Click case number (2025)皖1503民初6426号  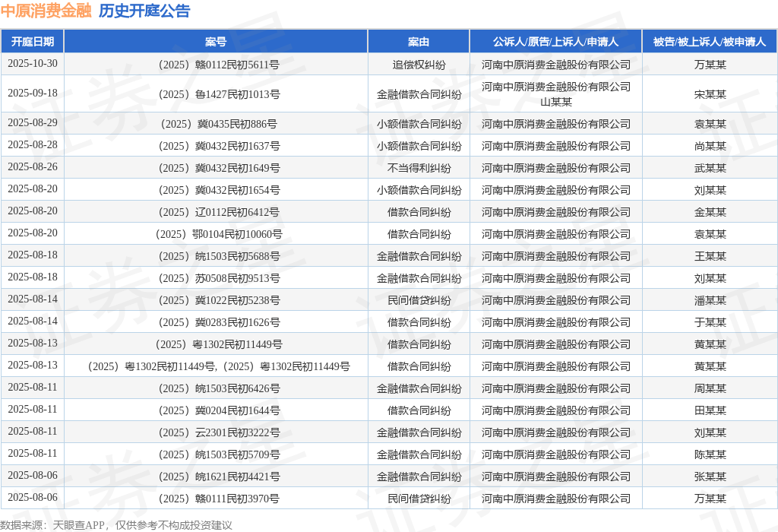click(x=218, y=388)
